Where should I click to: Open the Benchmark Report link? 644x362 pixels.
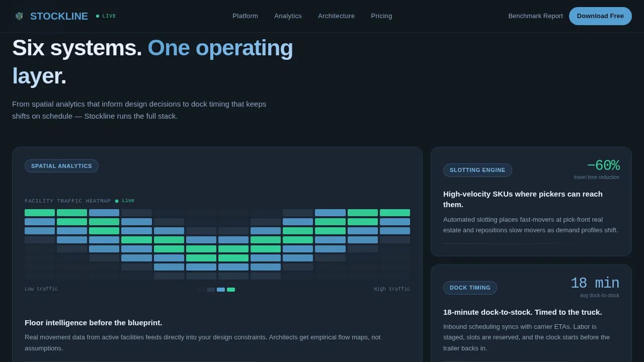[535, 16]
